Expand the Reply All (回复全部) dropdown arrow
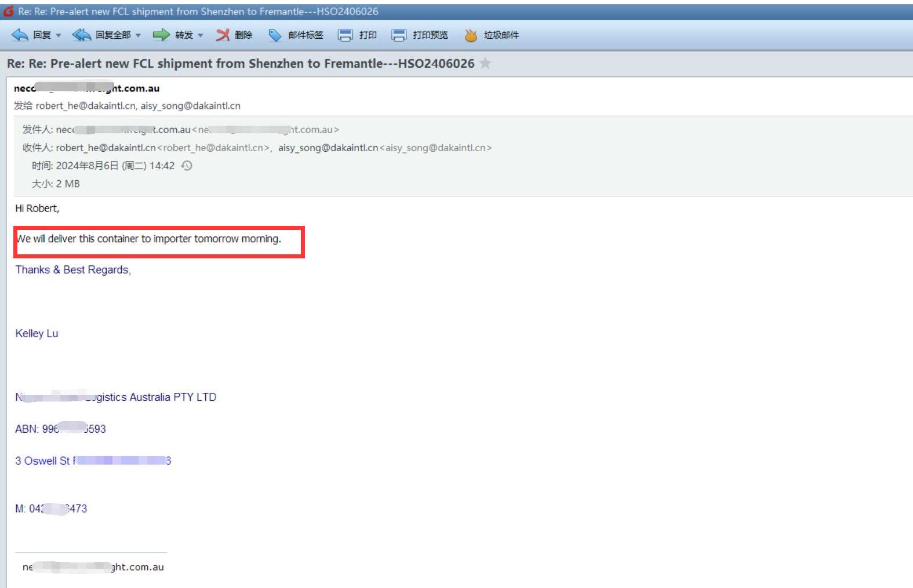 point(138,36)
